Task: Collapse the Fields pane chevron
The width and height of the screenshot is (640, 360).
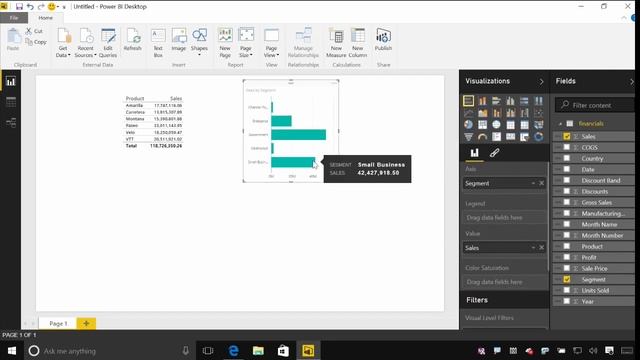Action: tap(632, 82)
